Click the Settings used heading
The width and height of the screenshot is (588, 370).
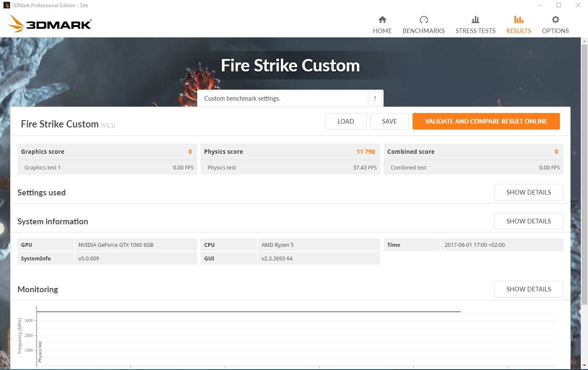tap(42, 193)
